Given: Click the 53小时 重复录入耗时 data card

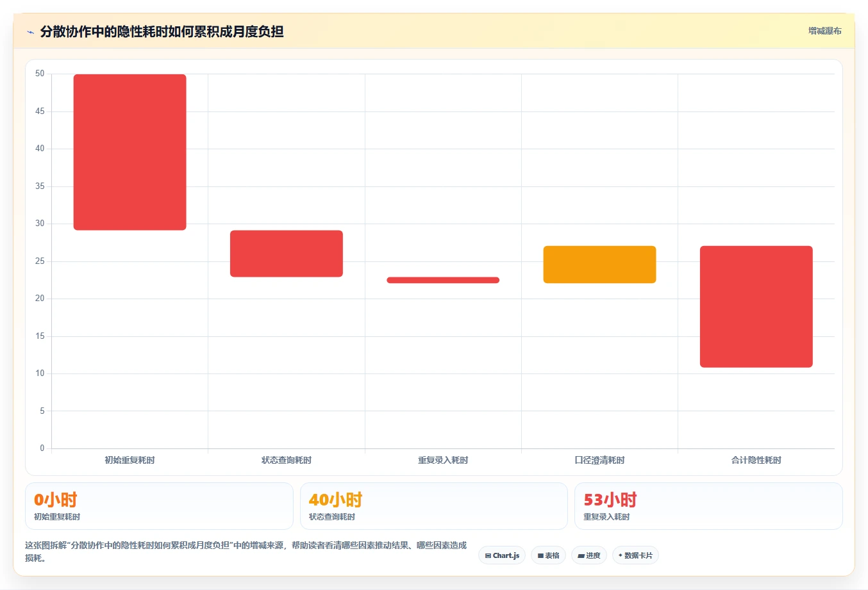Looking at the screenshot, I should [708, 506].
